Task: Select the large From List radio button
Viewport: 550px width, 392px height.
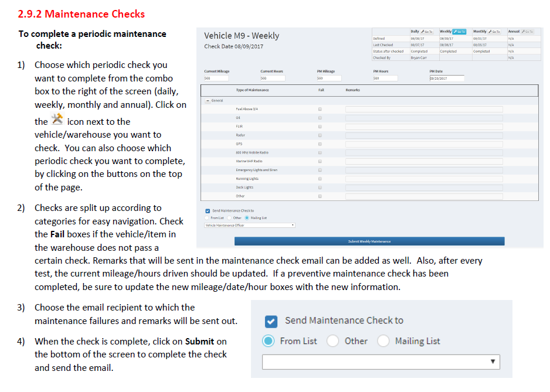Action: 269,341
